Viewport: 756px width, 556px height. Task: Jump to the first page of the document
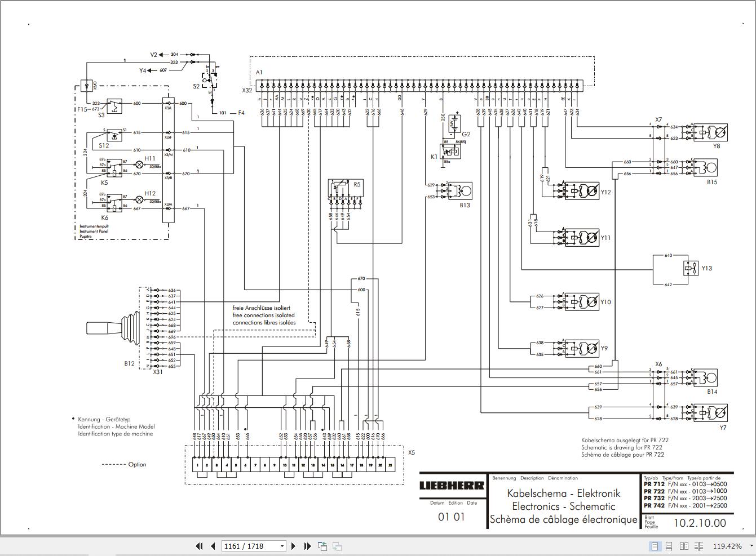pos(199,546)
